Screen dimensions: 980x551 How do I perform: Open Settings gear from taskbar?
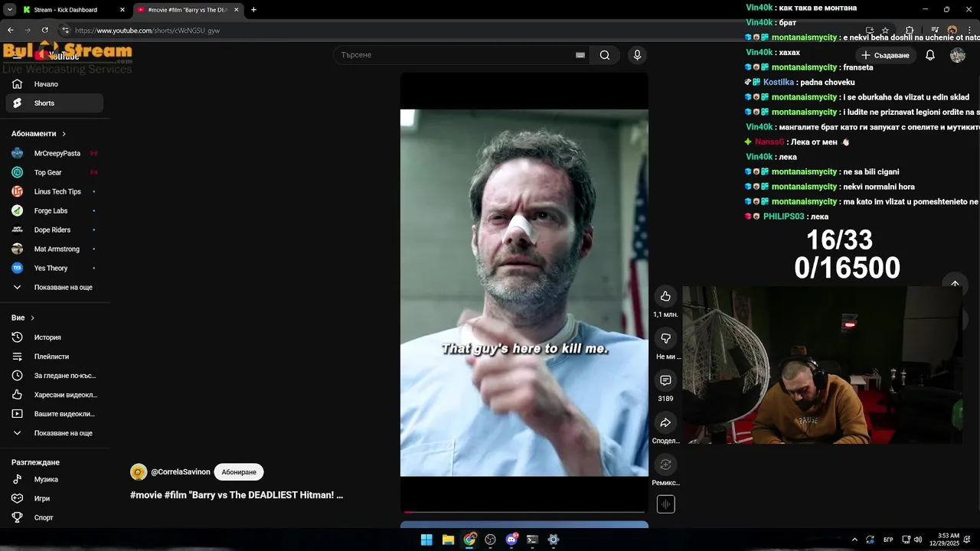pos(554,540)
